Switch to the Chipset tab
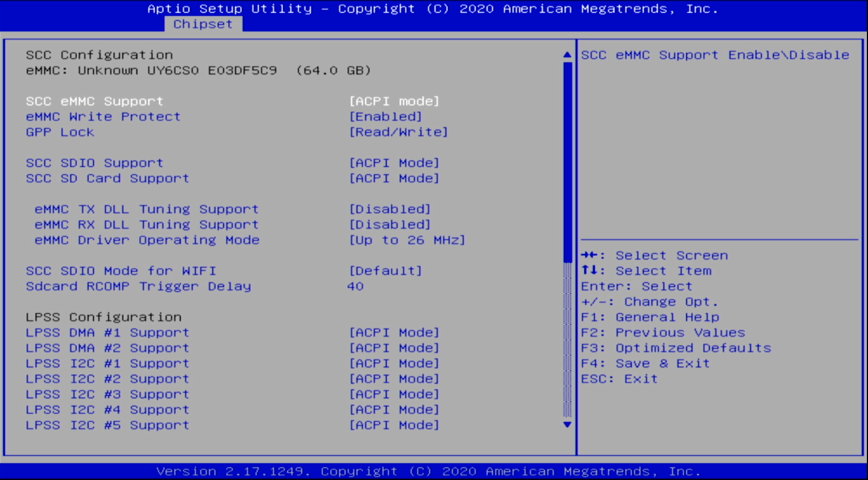 [203, 24]
